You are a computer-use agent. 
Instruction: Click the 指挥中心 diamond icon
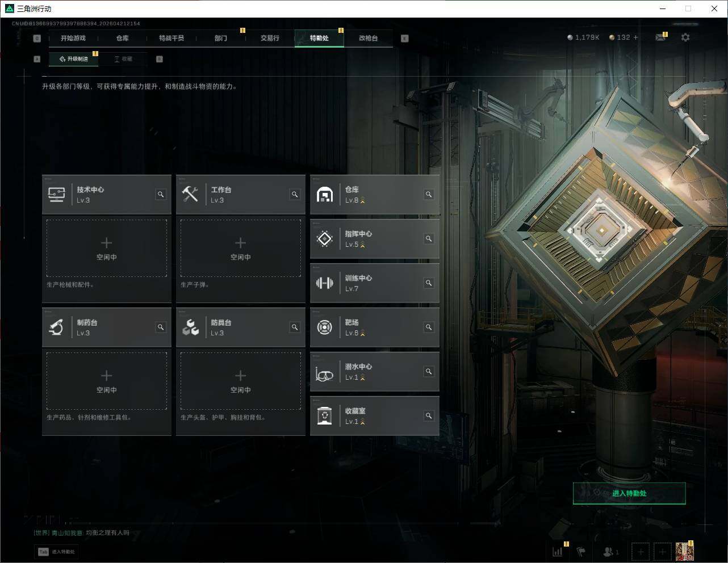tap(324, 239)
